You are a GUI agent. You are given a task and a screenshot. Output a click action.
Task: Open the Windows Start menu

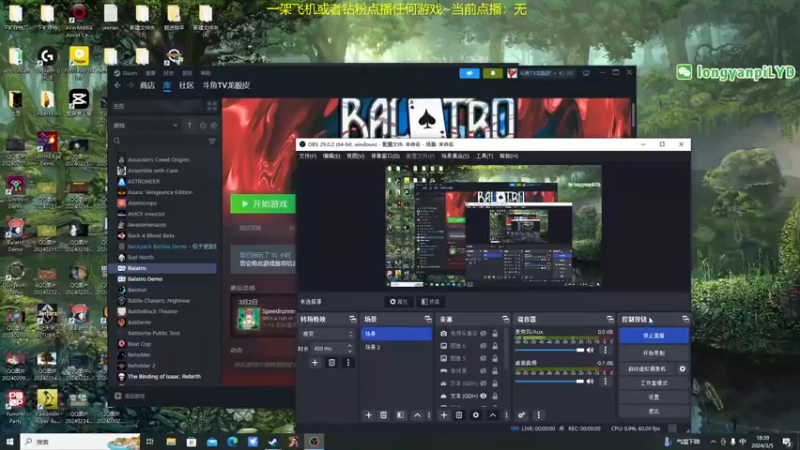point(9,441)
